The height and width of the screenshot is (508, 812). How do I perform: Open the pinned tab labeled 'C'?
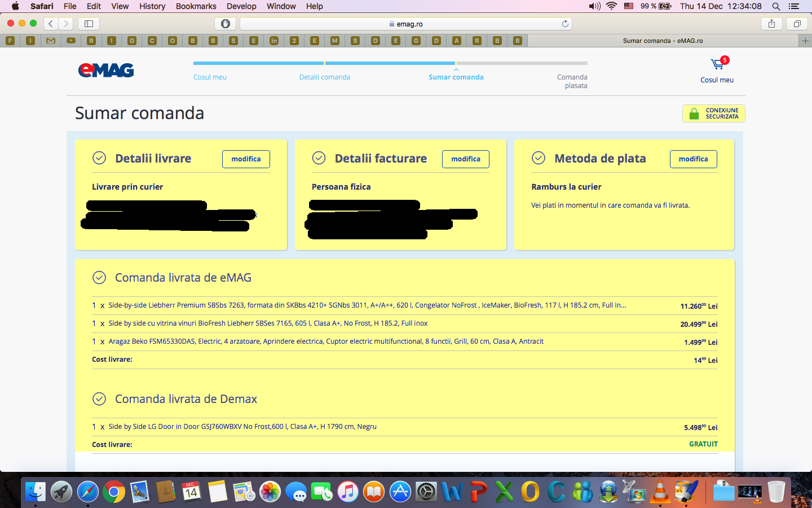[152, 41]
